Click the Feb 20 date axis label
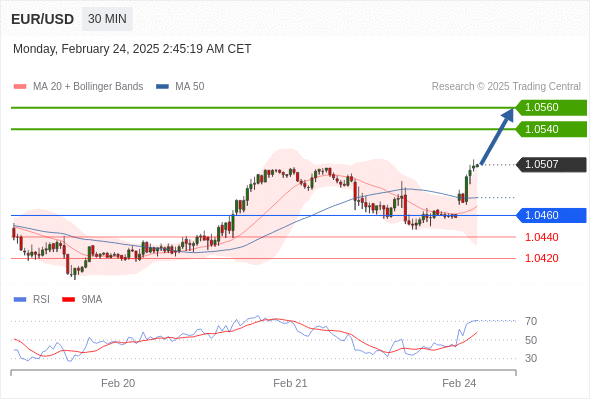This screenshot has width=590, height=400. [x=118, y=383]
